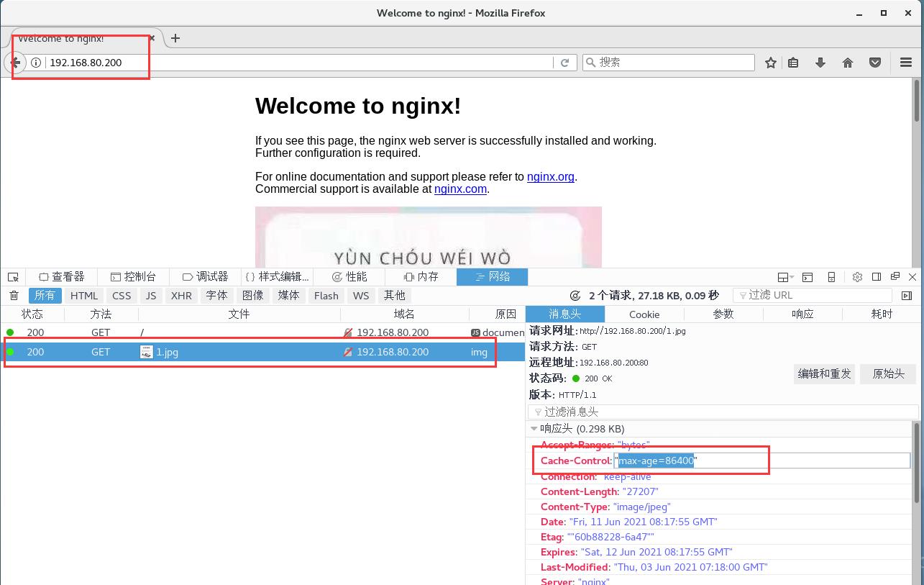Open the 性能 performance tab
Viewport: 924px width, 585px height.
349,277
